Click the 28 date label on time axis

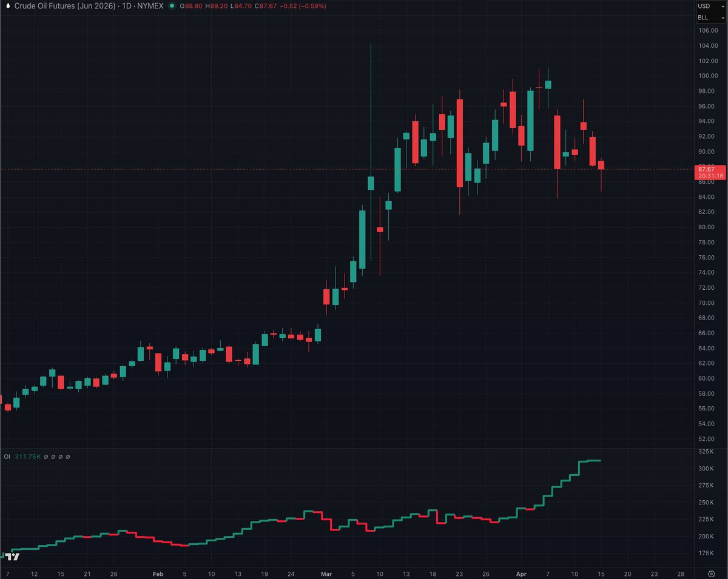(x=681, y=574)
